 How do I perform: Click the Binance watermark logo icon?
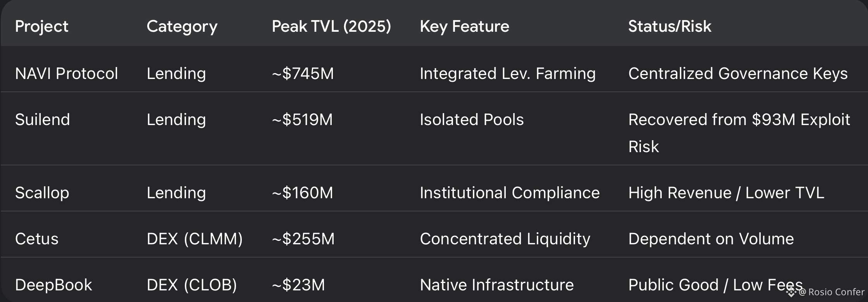pos(791,292)
